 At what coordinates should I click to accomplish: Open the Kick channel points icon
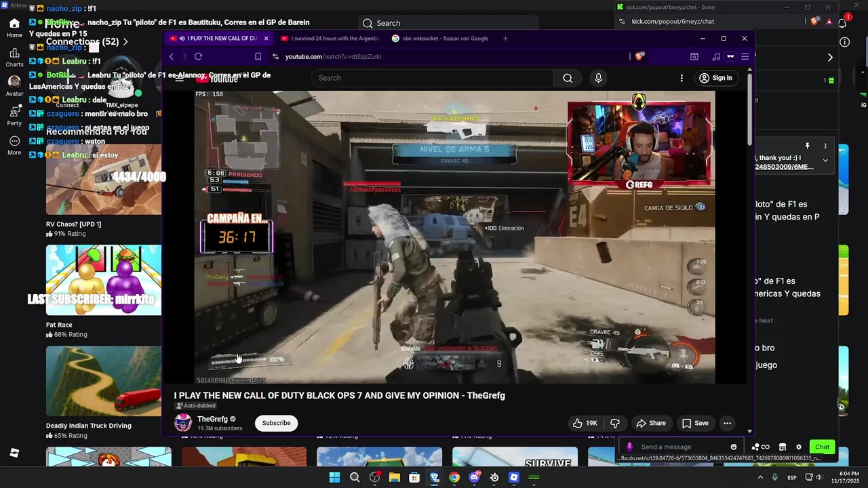coord(760,447)
